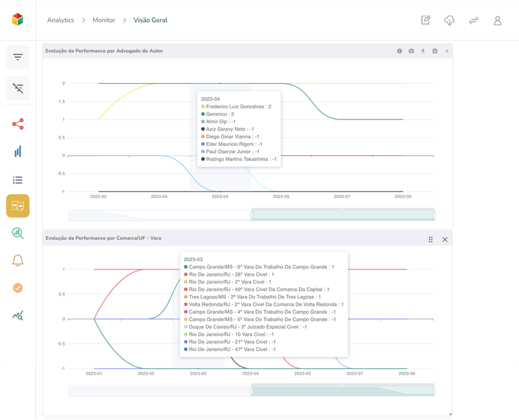Viewport: 519px width, 420px height.
Task: Select the purple numbered list icon
Action: 18,180
